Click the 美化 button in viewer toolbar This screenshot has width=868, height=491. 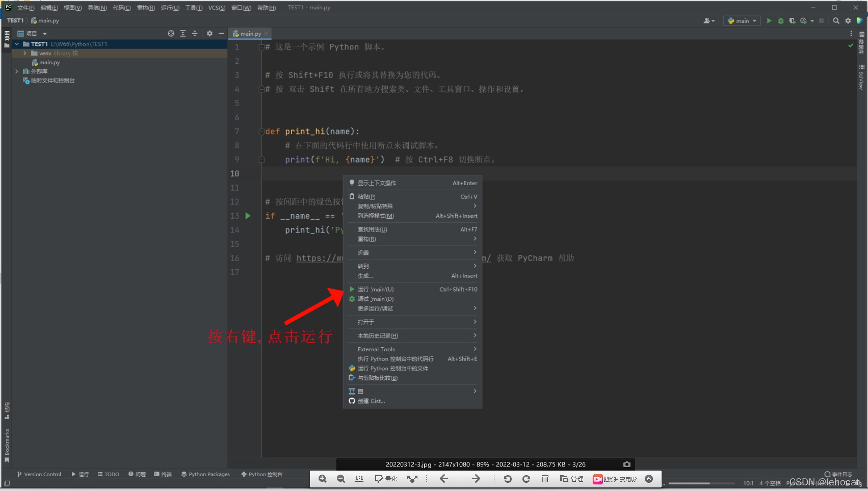click(x=386, y=479)
